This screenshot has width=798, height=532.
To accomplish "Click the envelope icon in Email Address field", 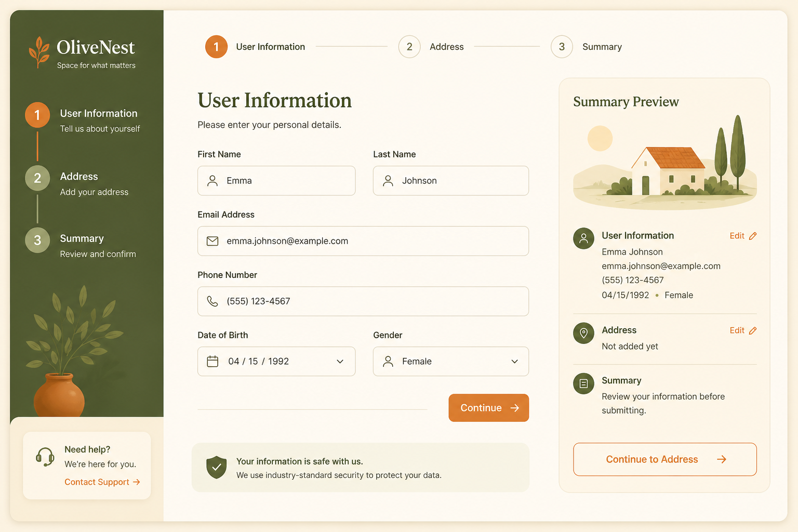I will tap(212, 241).
